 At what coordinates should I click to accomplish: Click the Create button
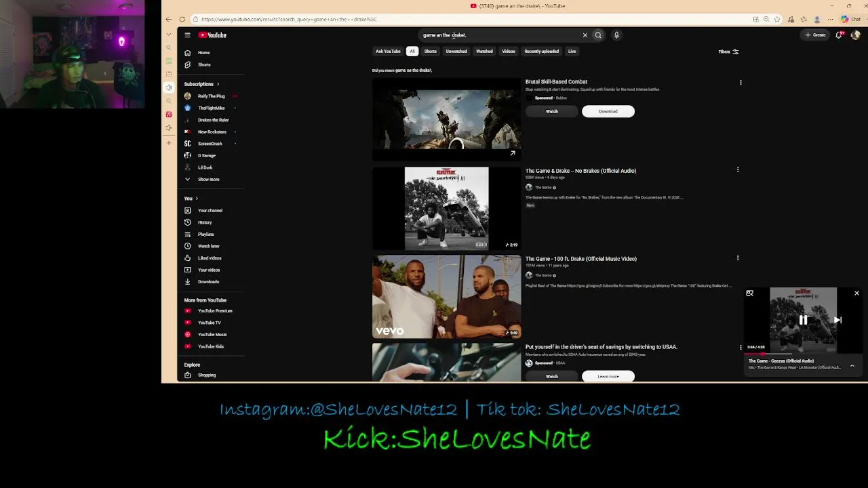tap(815, 35)
